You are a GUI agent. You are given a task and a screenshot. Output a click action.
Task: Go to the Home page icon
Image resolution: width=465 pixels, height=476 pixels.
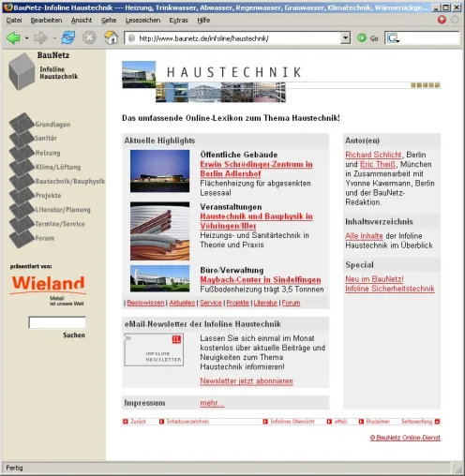(x=111, y=37)
